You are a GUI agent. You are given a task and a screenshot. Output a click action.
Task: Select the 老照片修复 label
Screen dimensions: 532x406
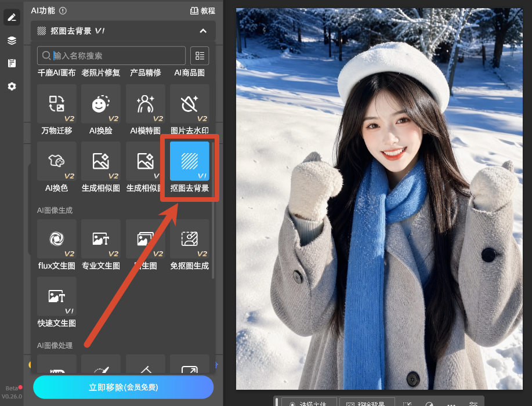pos(101,73)
